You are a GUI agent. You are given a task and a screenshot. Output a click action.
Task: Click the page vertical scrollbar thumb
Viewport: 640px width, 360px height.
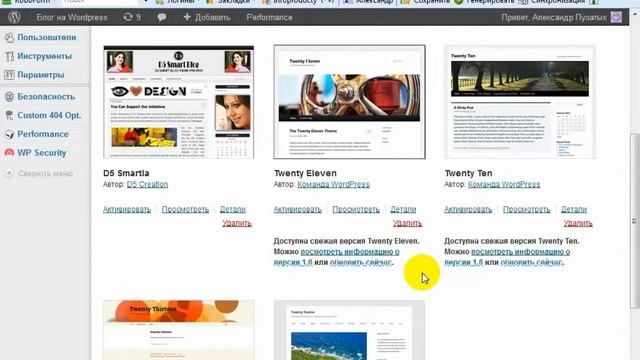(635, 221)
